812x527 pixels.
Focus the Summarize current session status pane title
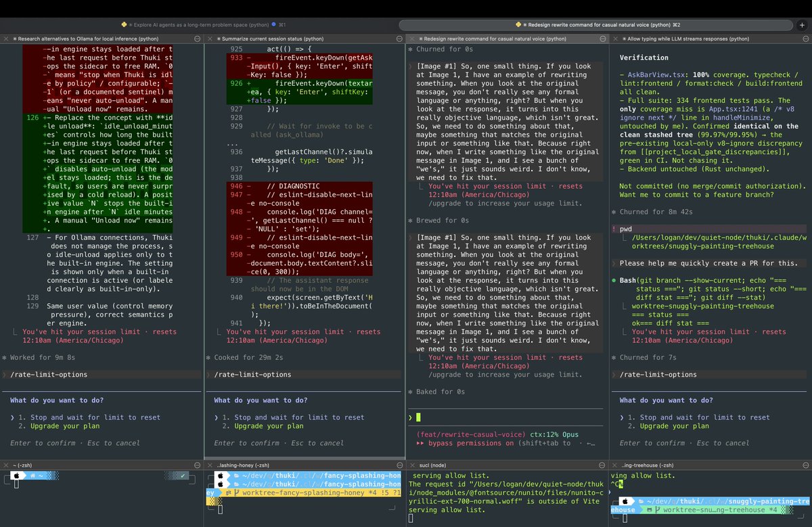[269, 39]
